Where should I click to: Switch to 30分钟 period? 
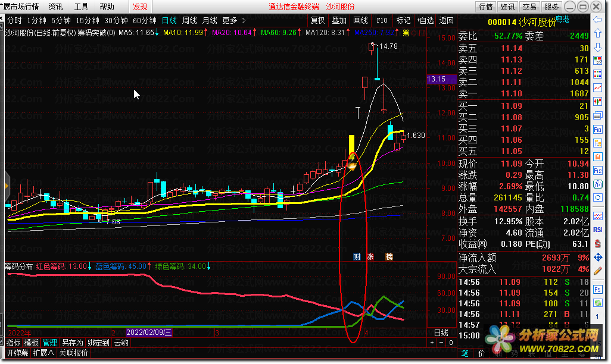point(116,20)
